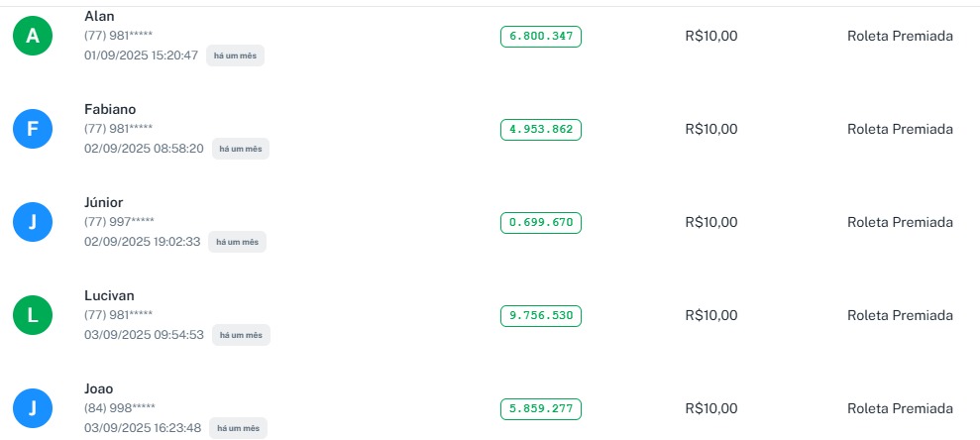Select ticket number 9.756.530 badge
980x440 pixels.
point(541,315)
